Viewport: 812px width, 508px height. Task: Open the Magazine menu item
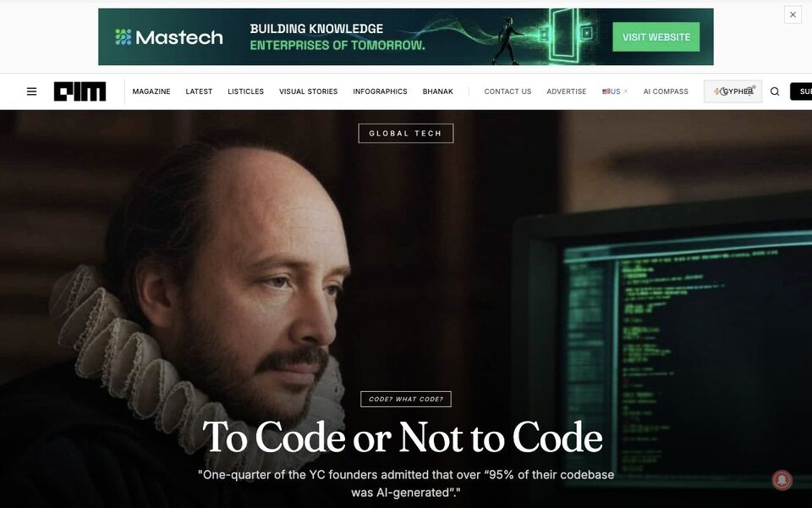click(x=151, y=91)
